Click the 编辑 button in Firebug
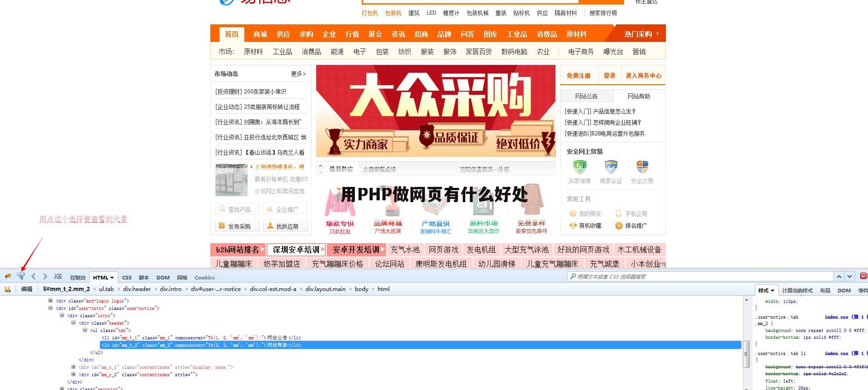This screenshot has height=390, width=868. click(27, 289)
